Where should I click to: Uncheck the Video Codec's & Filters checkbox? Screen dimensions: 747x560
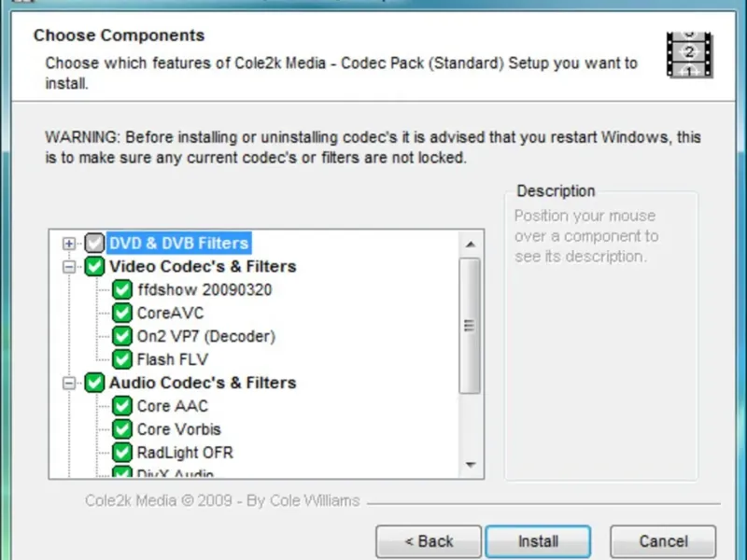[95, 267]
